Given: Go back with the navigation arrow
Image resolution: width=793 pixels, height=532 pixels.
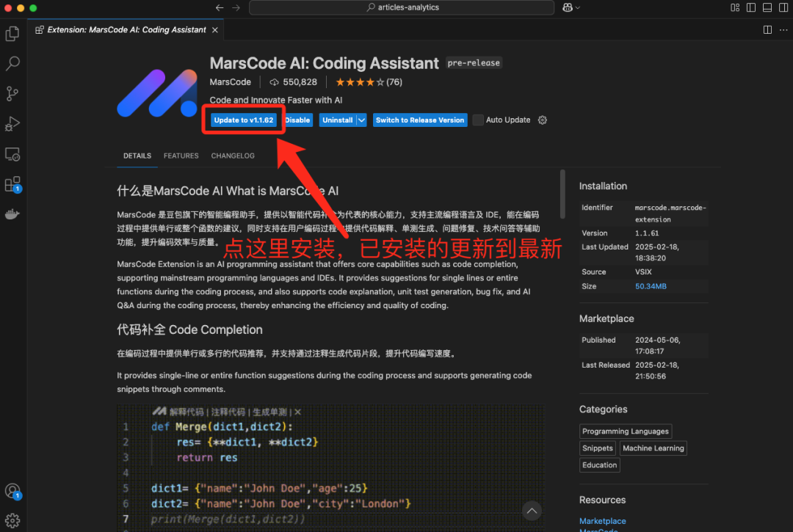Looking at the screenshot, I should 220,7.
